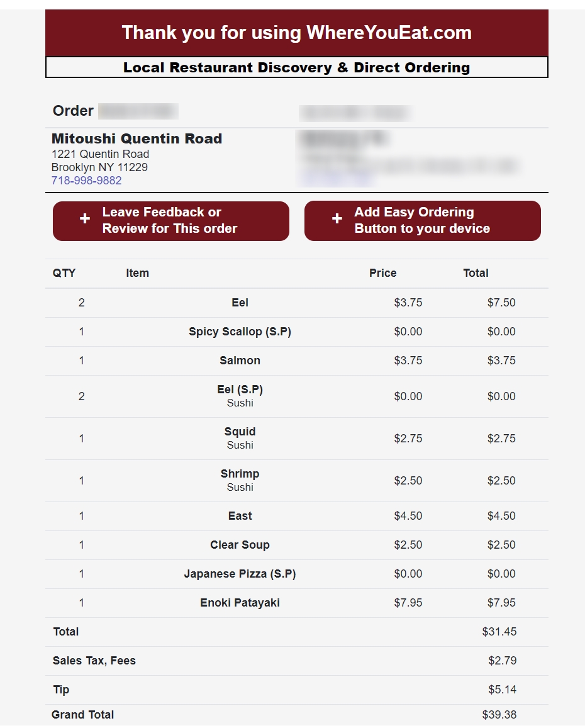The height and width of the screenshot is (728, 585).
Task: Click the Local Restaurant Discovery tagline
Action: point(296,67)
